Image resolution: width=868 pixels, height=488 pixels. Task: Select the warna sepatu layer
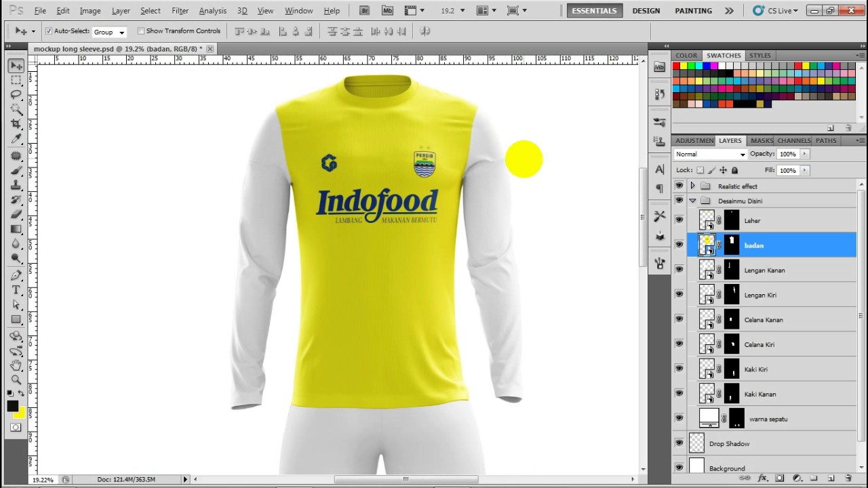pos(772,419)
